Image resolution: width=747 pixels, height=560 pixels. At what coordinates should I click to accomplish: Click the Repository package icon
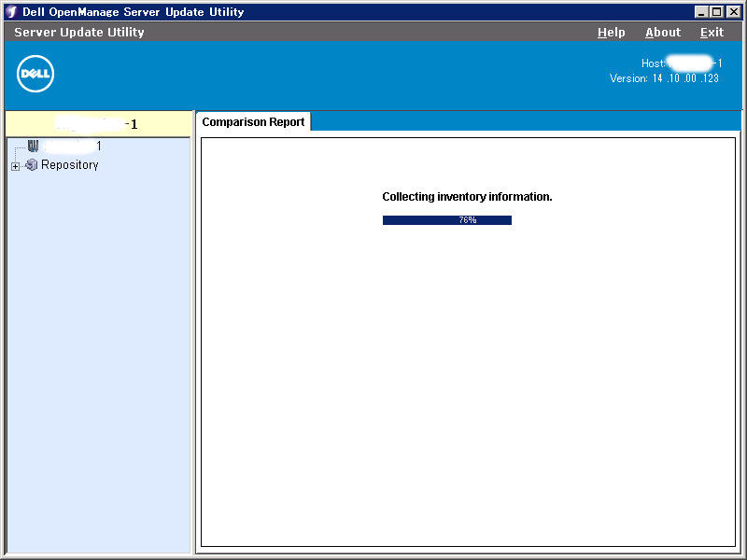(x=32, y=165)
